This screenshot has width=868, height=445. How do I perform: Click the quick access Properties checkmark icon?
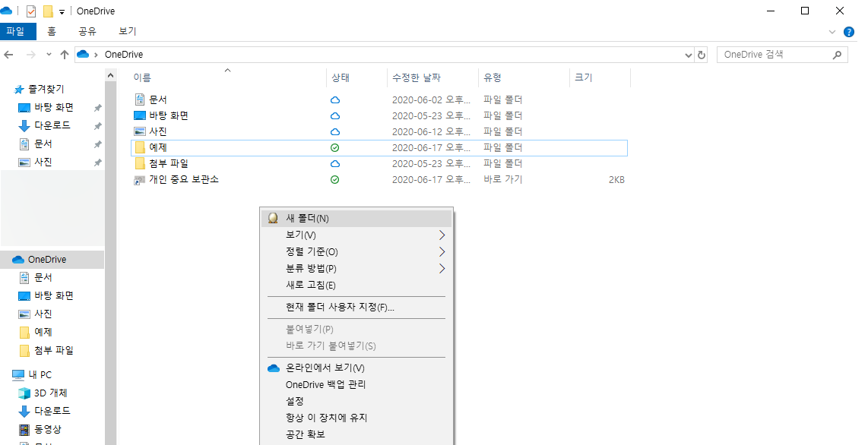[31, 11]
